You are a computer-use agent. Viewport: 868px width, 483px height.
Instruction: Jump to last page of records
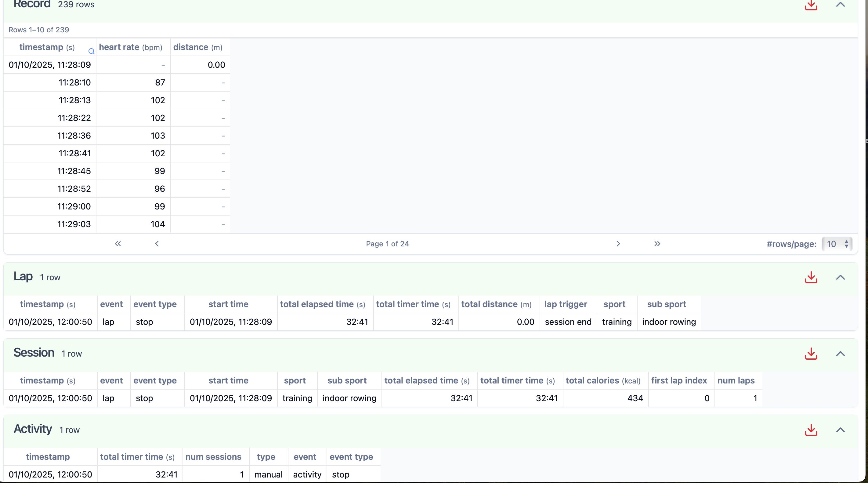(x=657, y=244)
